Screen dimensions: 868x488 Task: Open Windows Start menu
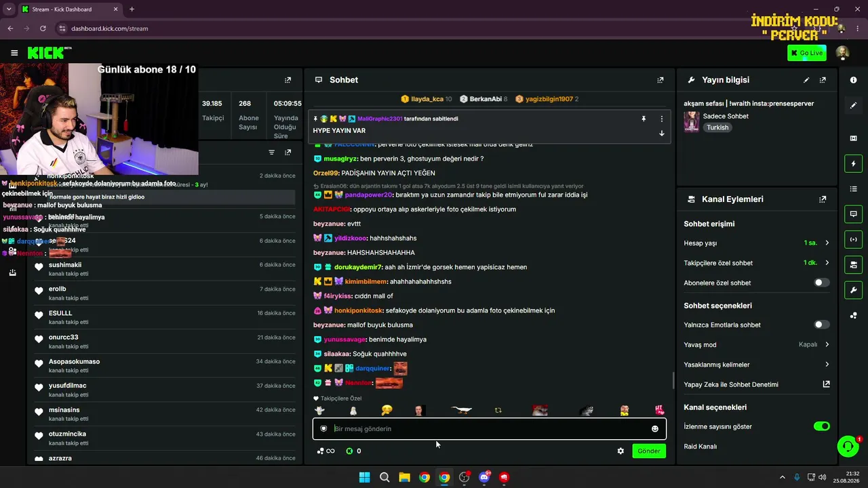click(x=364, y=477)
